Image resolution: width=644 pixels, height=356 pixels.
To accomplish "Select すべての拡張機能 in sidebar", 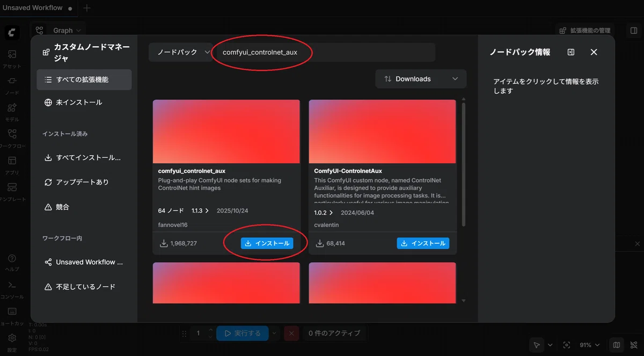I will pyautogui.click(x=84, y=79).
